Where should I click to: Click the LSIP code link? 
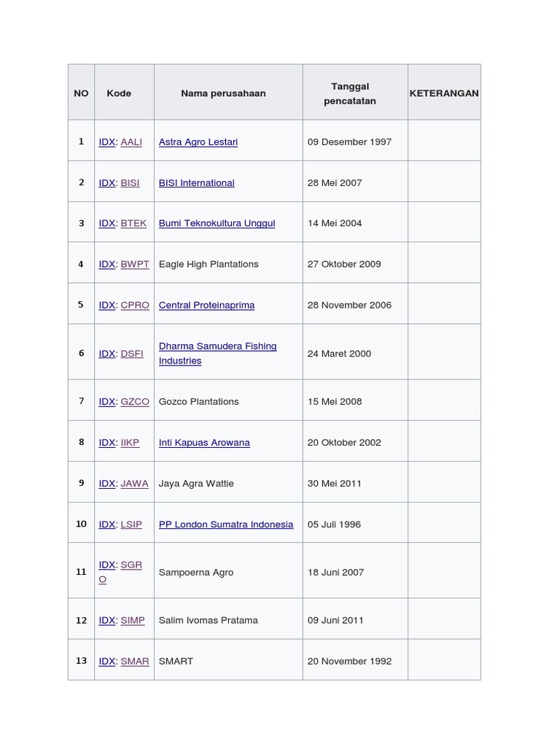coord(131,525)
